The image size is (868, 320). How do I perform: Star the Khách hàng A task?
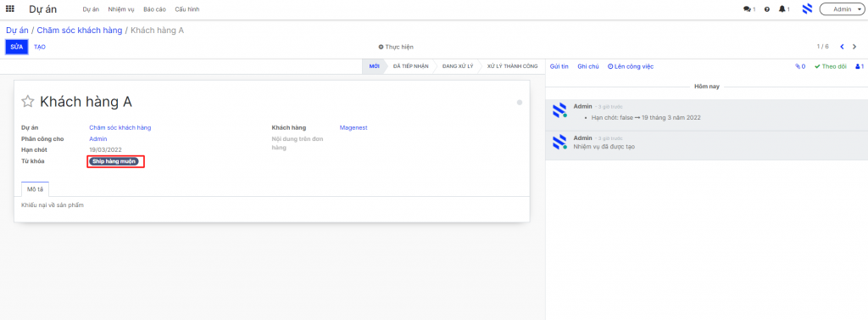click(x=27, y=102)
